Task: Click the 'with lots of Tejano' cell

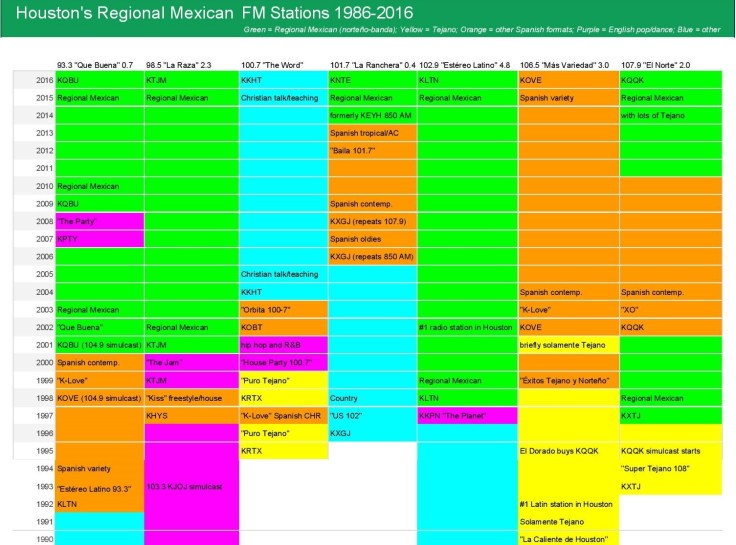Action: point(671,115)
